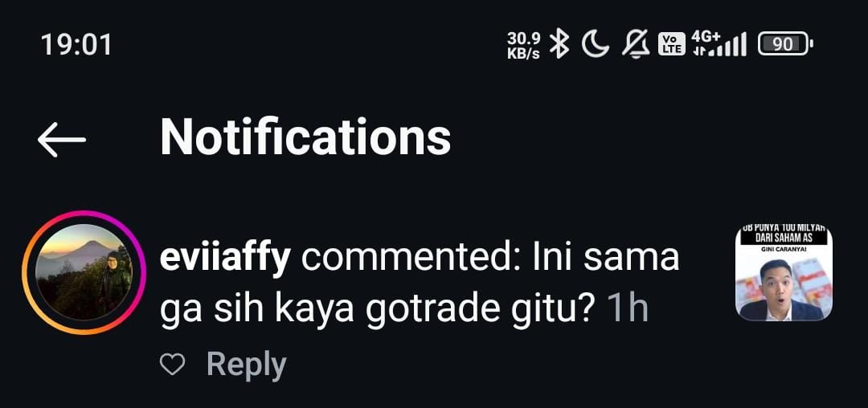The width and height of the screenshot is (868, 408).
Task: Tap the 19:01 clock in status bar
Action: pos(76,44)
